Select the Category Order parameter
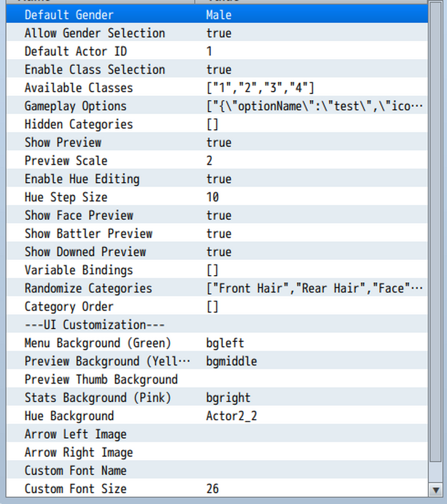This screenshot has width=447, height=504. [217, 307]
